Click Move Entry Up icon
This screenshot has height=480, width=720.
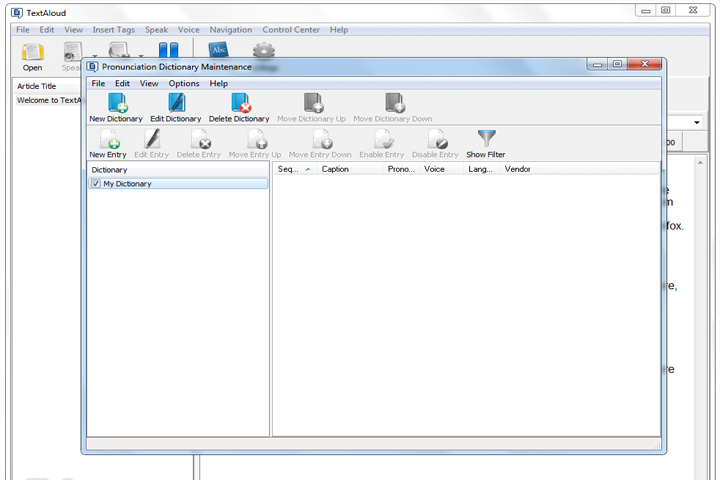pyautogui.click(x=257, y=139)
